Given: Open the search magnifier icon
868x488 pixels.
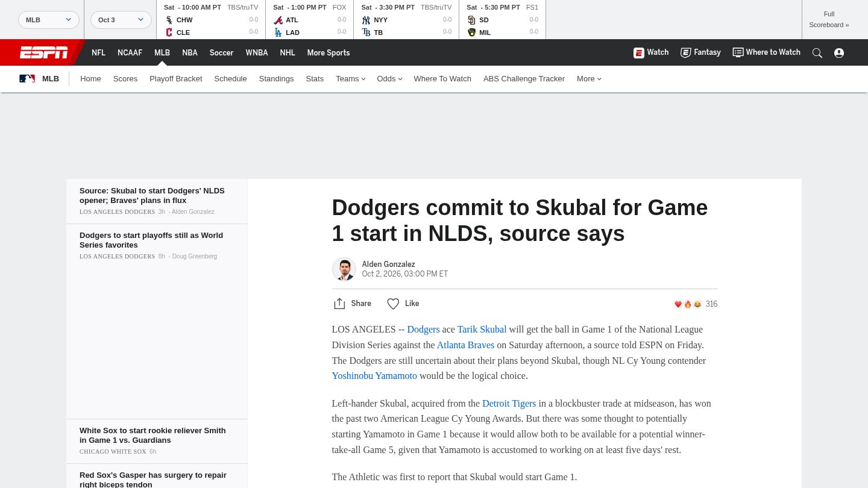Looking at the screenshot, I should [817, 53].
